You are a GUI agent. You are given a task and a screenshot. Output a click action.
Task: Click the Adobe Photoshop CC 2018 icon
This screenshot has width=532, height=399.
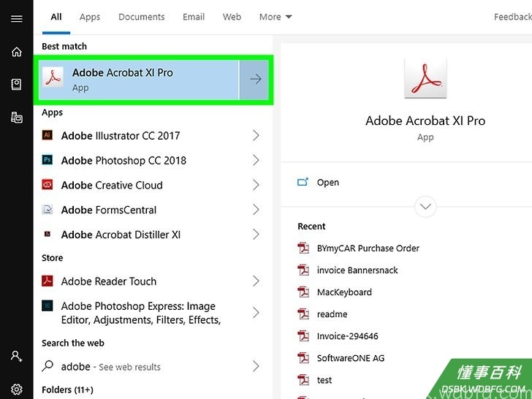47,160
